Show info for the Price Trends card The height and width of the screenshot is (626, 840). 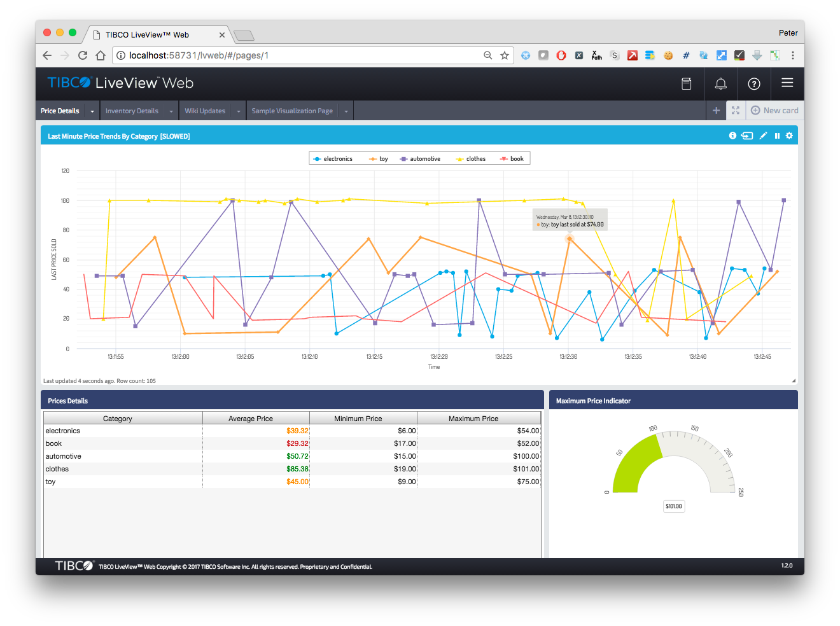pyautogui.click(x=732, y=136)
